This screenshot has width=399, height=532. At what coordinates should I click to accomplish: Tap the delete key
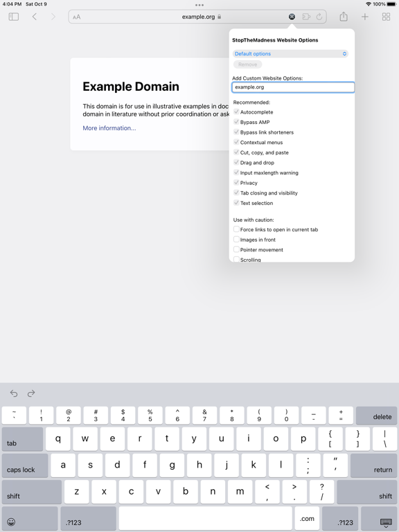[376, 416]
